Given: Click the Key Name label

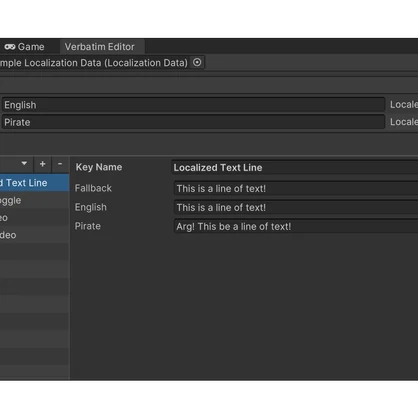Looking at the screenshot, I should coord(99,167).
